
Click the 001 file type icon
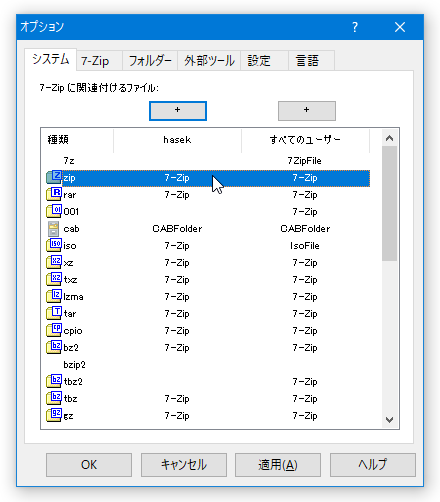click(x=54, y=211)
